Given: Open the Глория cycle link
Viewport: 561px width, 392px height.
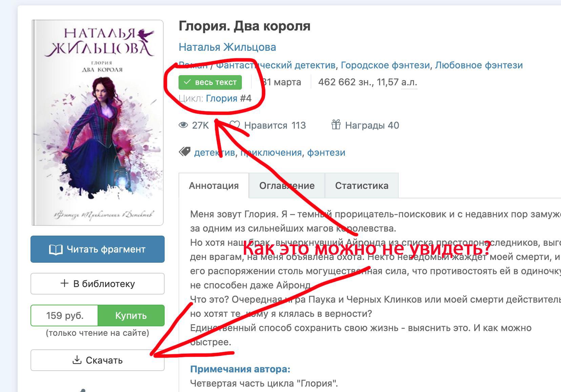Looking at the screenshot, I should point(222,99).
